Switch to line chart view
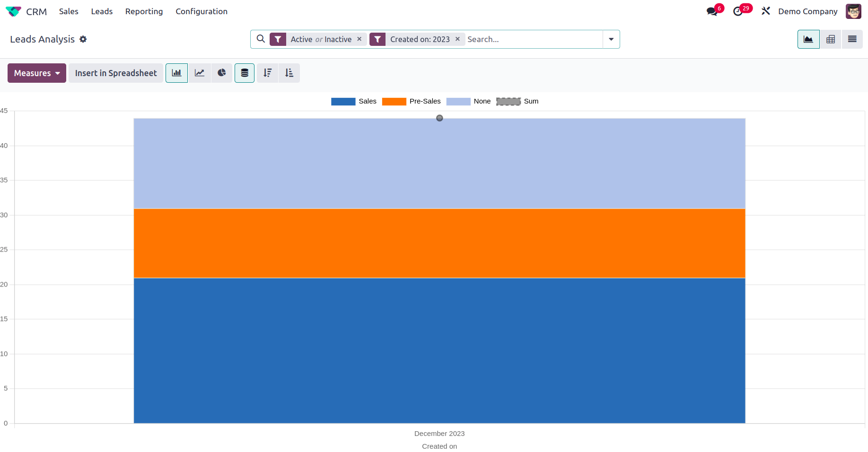 coord(200,73)
